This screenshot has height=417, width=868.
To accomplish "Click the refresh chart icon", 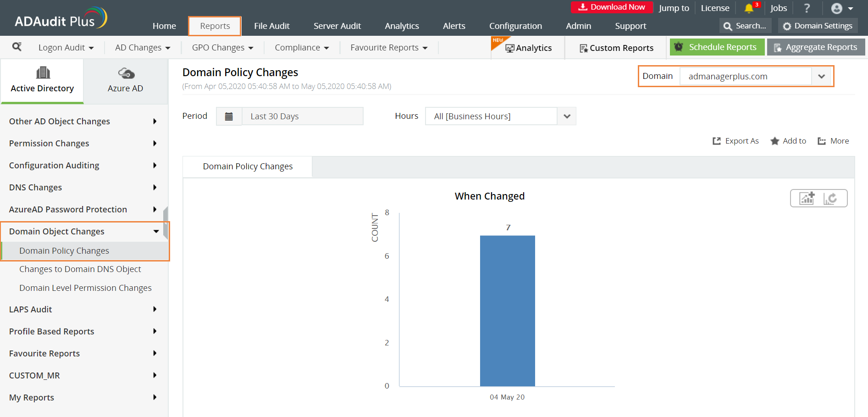I will click(830, 198).
